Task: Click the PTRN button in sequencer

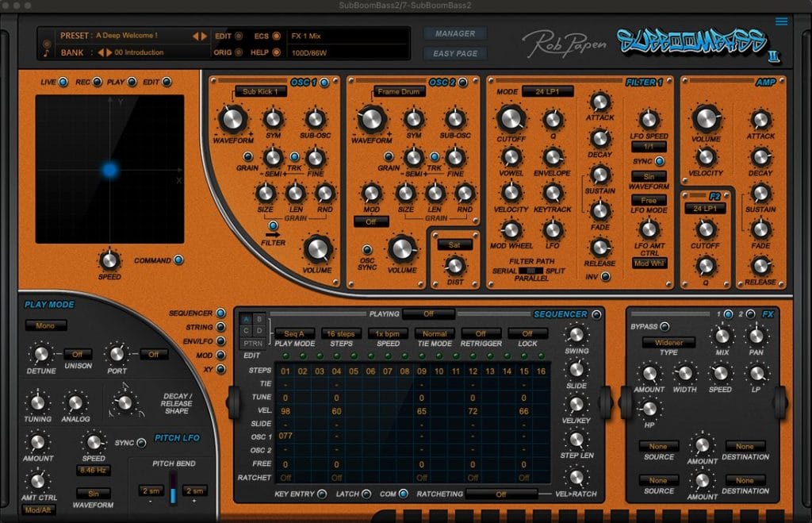Action: (x=253, y=344)
